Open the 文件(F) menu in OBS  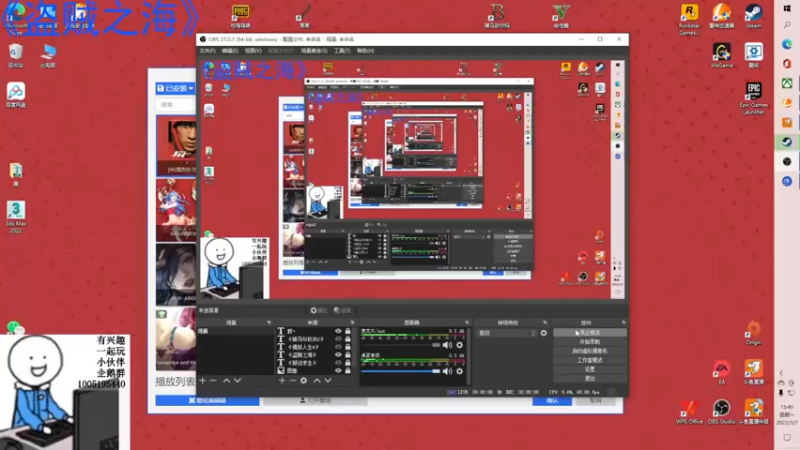(x=207, y=51)
